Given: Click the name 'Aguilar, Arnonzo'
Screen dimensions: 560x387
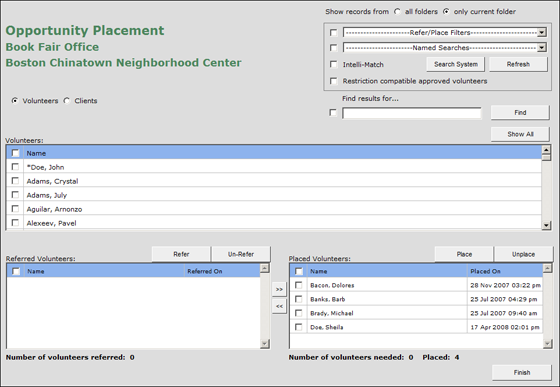Looking at the screenshot, I should coord(54,209).
